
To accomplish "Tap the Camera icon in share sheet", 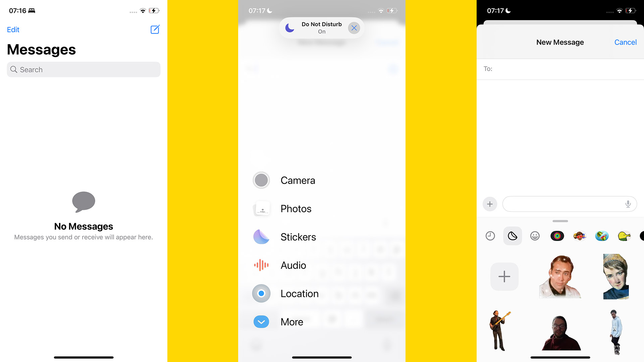I will 261,180.
